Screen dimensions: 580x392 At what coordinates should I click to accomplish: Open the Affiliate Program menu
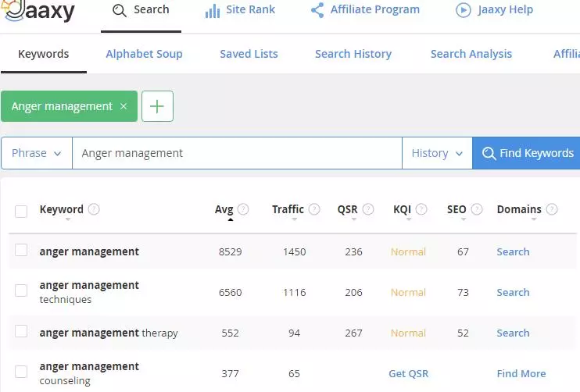[365, 10]
